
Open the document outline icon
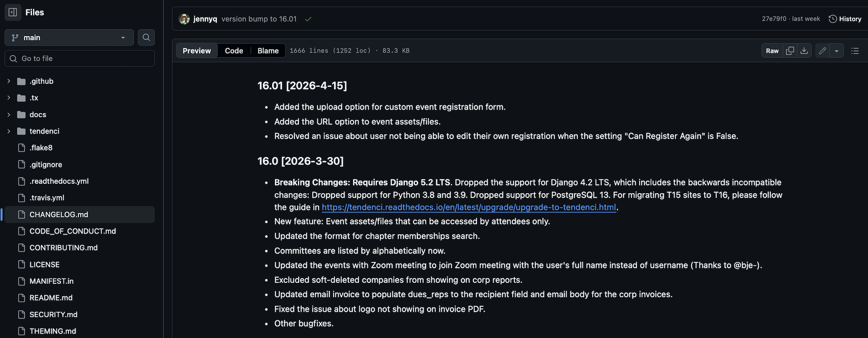[855, 51]
